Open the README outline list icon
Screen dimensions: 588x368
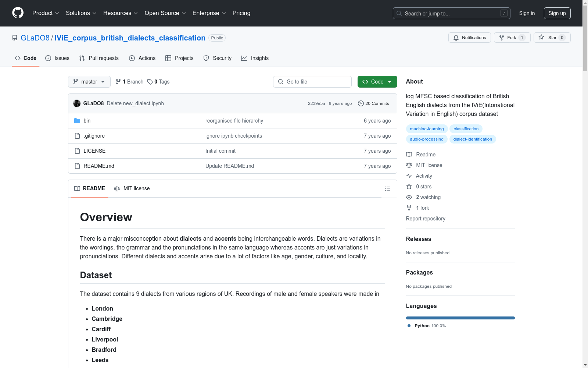[x=387, y=189]
